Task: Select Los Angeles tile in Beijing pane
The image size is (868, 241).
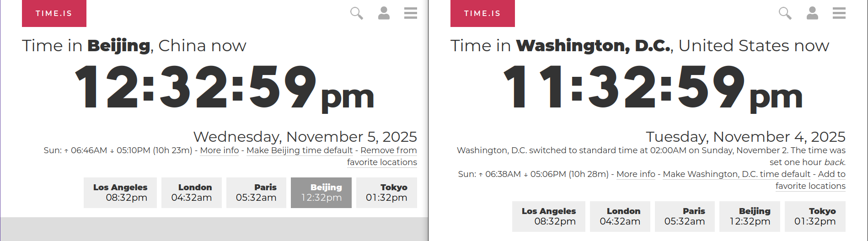Action: point(120,193)
